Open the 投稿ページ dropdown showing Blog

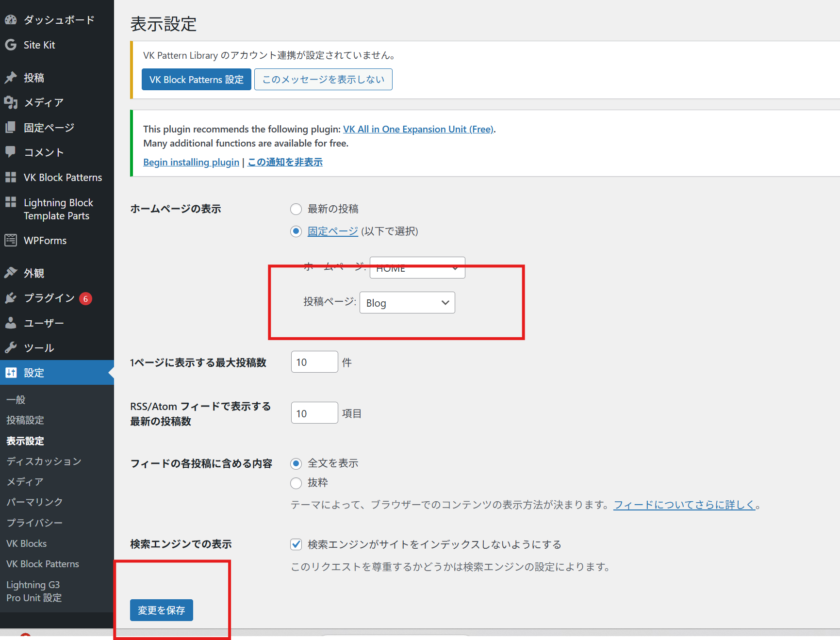407,303
